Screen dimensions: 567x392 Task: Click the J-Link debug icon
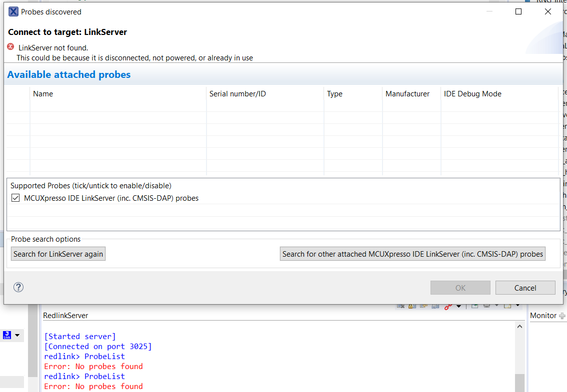7,335
